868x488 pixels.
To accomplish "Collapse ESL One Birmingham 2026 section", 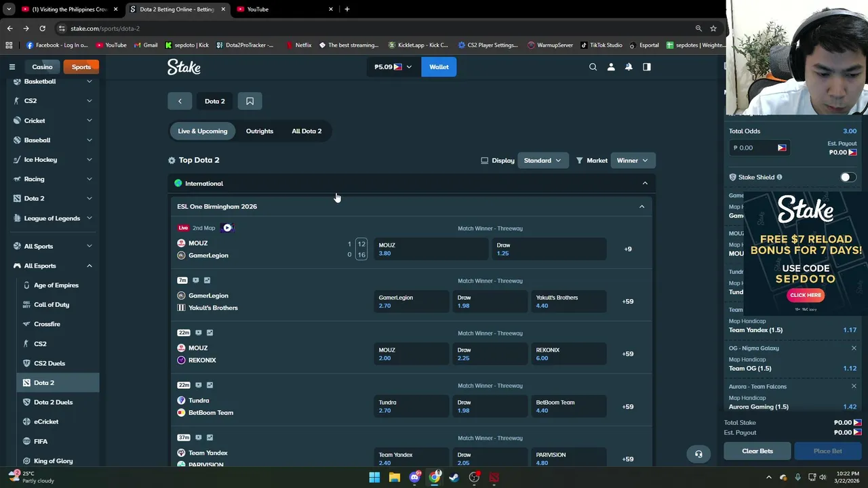I will [642, 206].
